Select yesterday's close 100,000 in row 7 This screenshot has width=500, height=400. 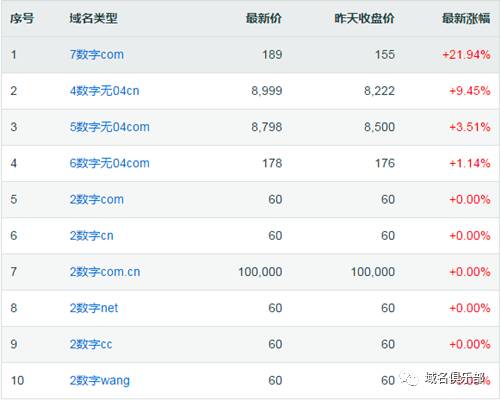373,272
